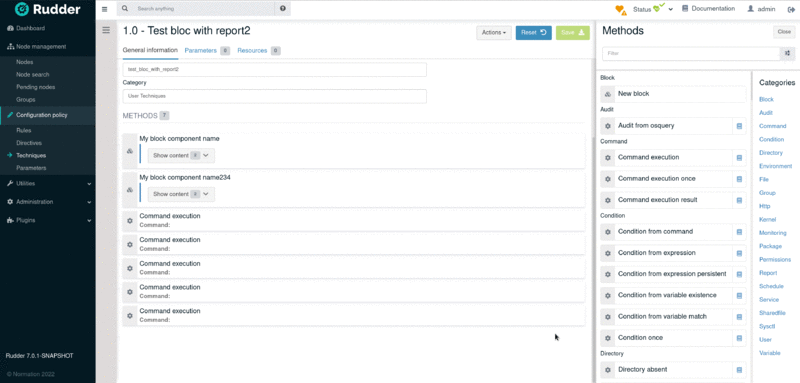Viewport: 800px width, 383px height.
Task: Open documentation for Audit from osquery
Action: (739, 126)
